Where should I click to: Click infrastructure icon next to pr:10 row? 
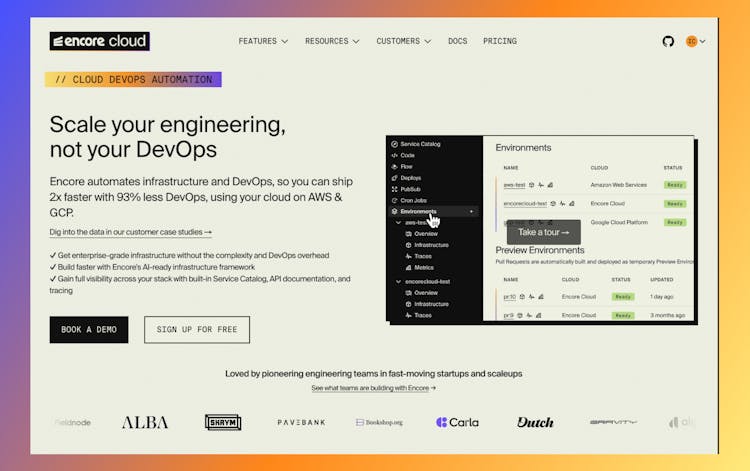tap(522, 297)
